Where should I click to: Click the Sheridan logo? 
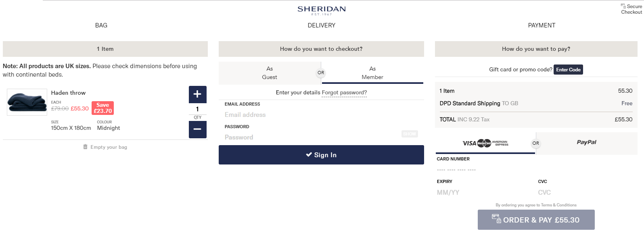point(322,10)
